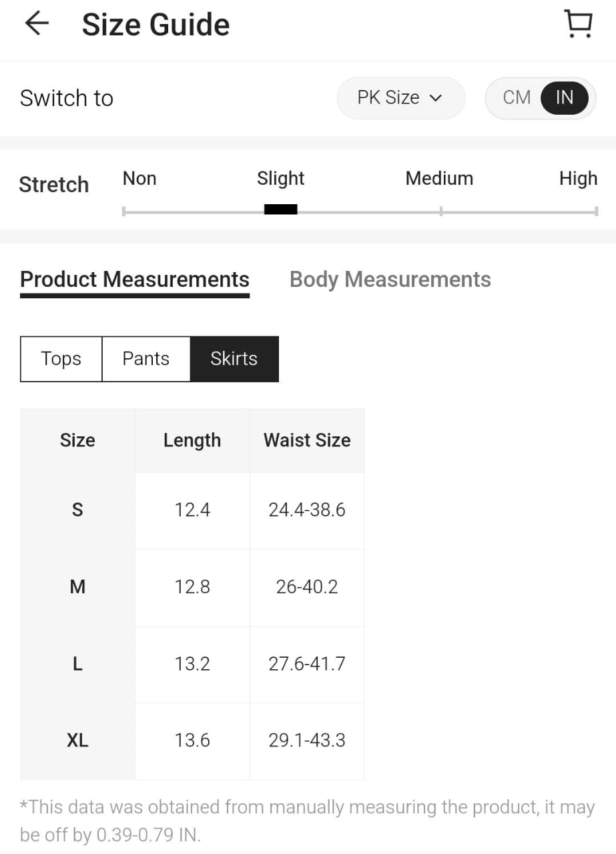Screen dimensions: 616x854
Task: Go back using the arrow icon
Action: click(37, 24)
